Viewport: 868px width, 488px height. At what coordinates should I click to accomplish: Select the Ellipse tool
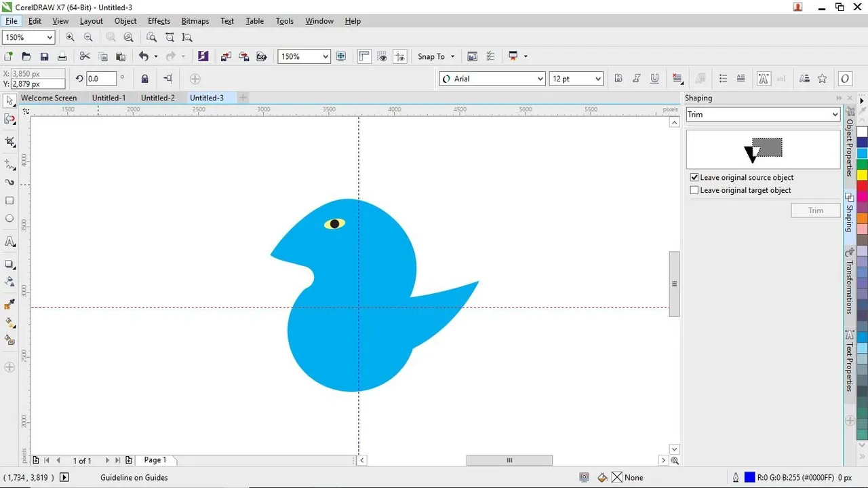(x=9, y=219)
